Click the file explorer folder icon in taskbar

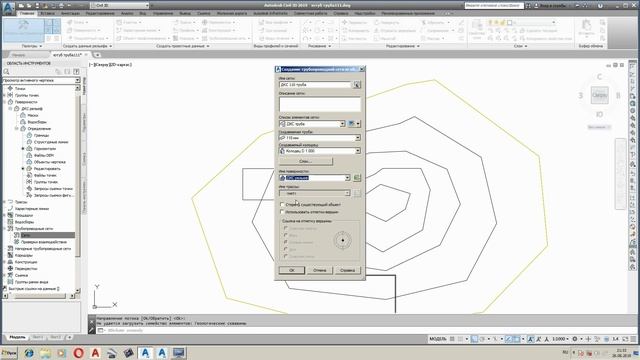(x=45, y=353)
